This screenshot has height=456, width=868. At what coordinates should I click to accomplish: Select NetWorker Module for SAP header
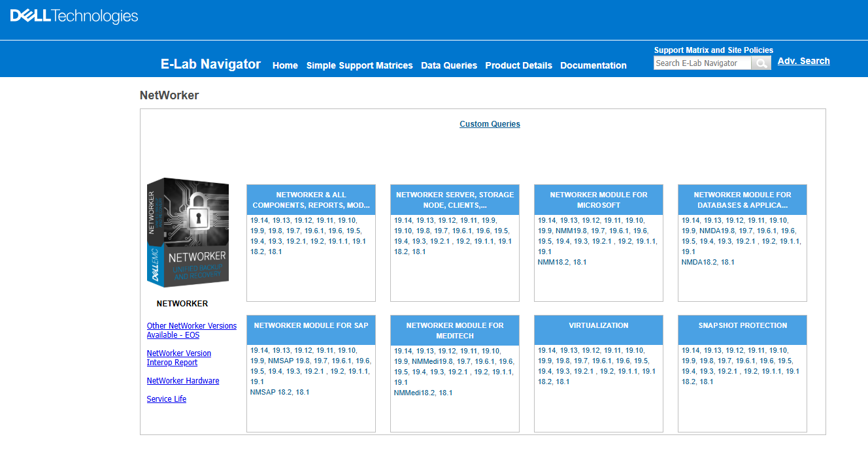(311, 331)
